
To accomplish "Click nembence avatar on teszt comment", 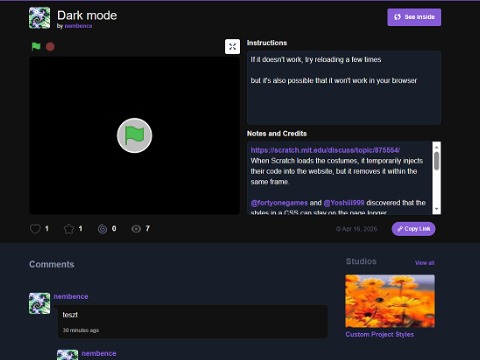I will click(39, 303).
